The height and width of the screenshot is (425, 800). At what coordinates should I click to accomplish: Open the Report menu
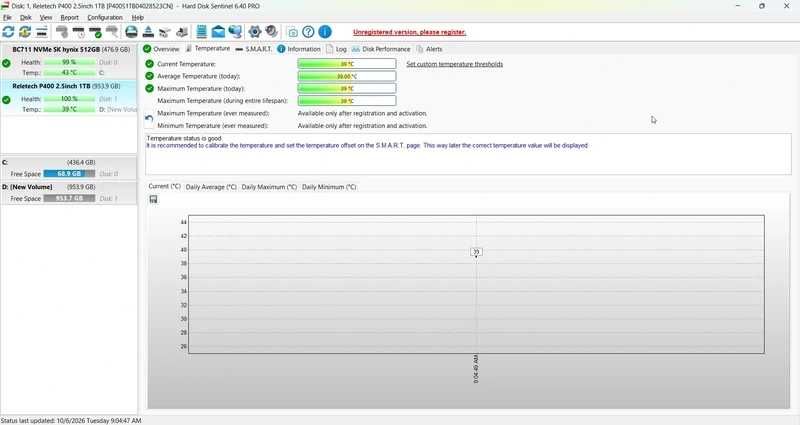click(69, 17)
